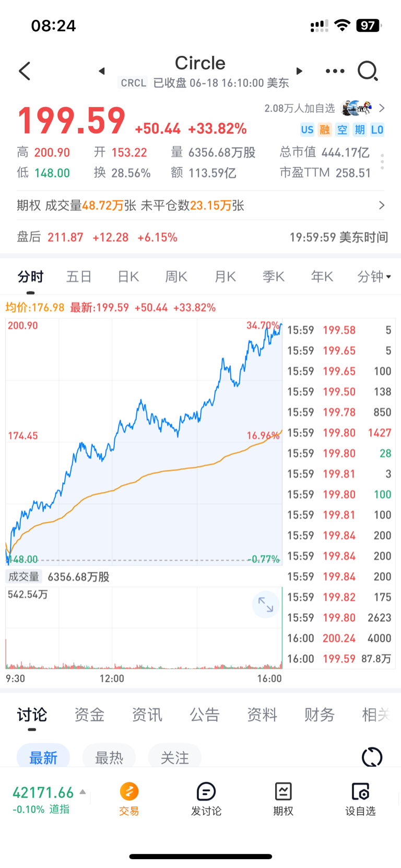Open the three-dot more menu

click(x=335, y=71)
